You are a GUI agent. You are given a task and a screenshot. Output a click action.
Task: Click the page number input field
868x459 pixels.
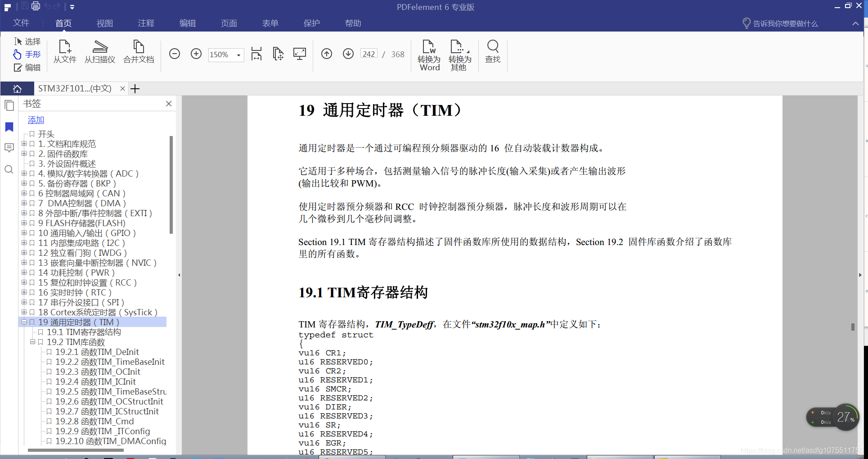tap(369, 54)
